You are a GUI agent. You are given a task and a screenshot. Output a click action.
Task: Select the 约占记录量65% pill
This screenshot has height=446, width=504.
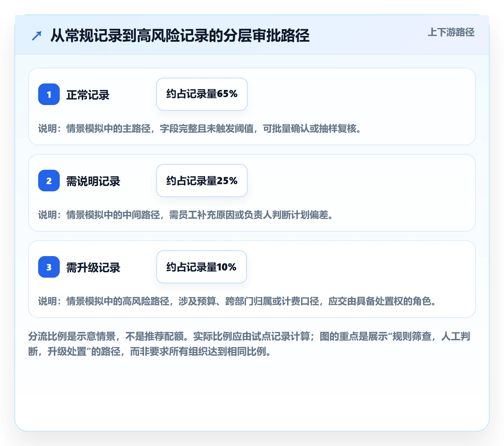coord(202,94)
